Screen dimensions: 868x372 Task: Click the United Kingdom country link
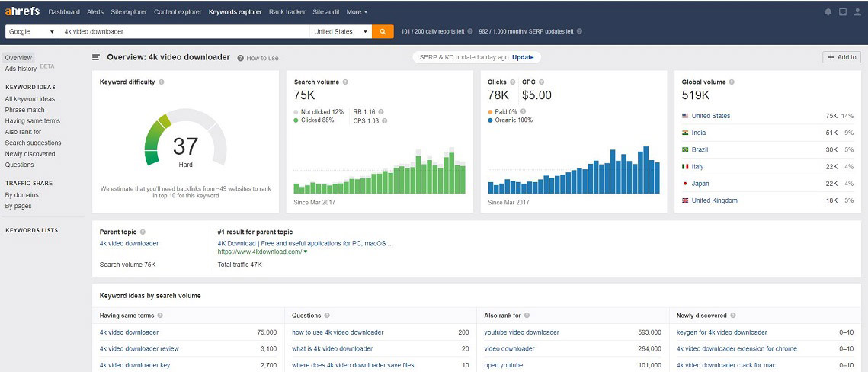click(715, 200)
